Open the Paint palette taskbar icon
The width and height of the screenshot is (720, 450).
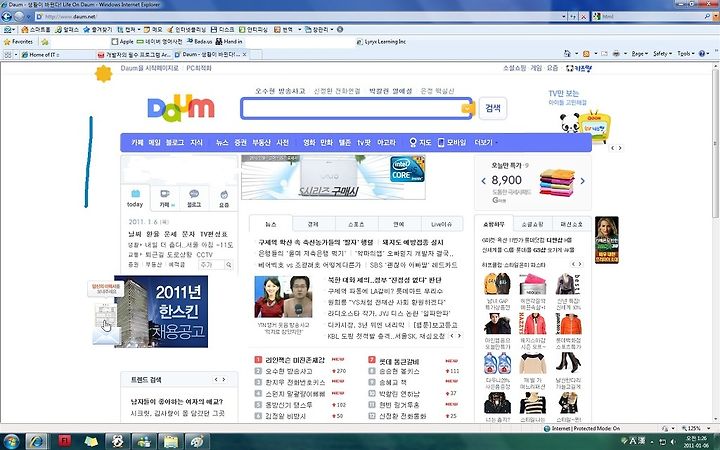(197, 442)
